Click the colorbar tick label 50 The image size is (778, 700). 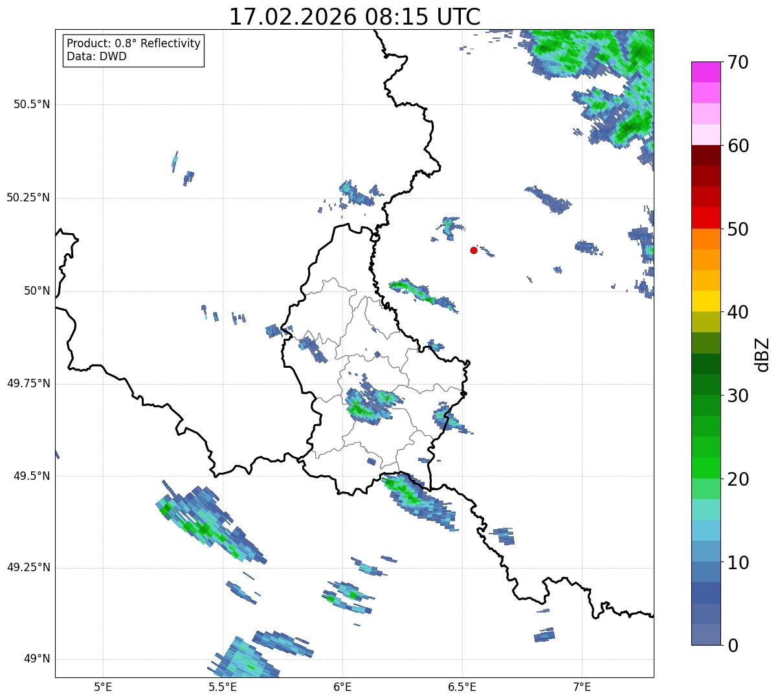pos(738,229)
